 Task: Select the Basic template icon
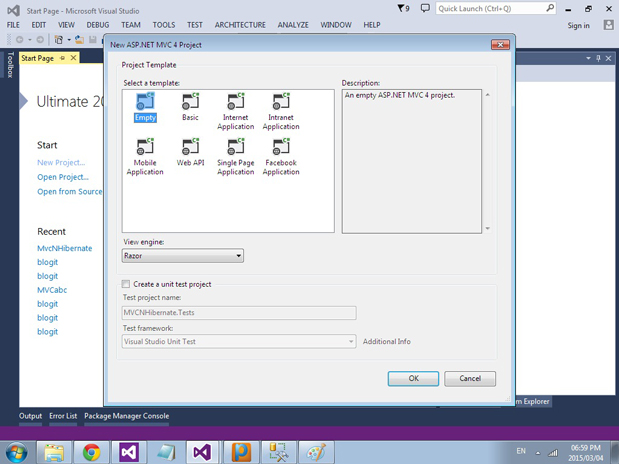click(x=190, y=101)
